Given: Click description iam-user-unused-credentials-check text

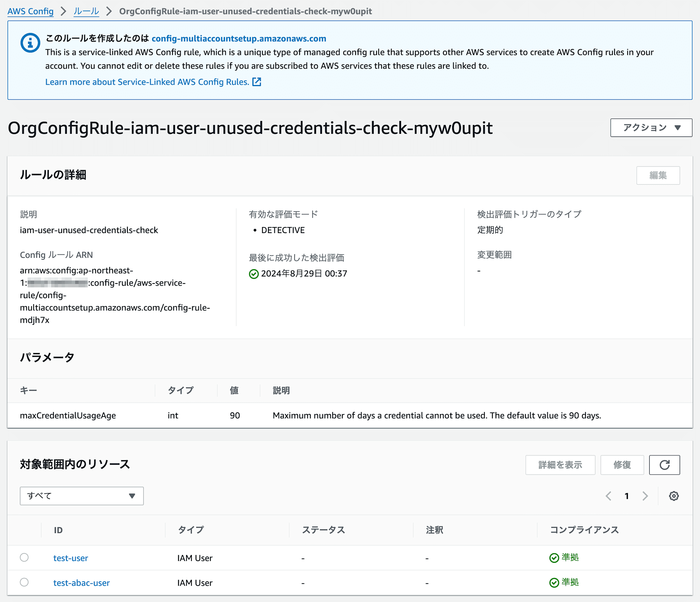Looking at the screenshot, I should [89, 230].
